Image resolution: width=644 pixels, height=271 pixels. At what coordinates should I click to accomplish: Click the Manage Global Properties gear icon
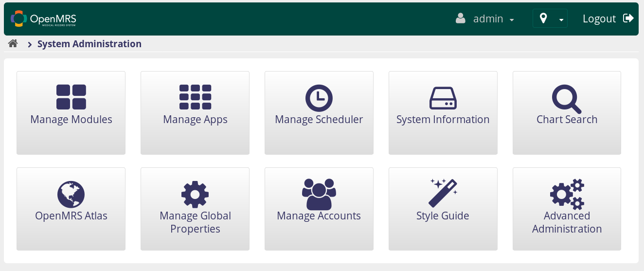[x=195, y=194]
